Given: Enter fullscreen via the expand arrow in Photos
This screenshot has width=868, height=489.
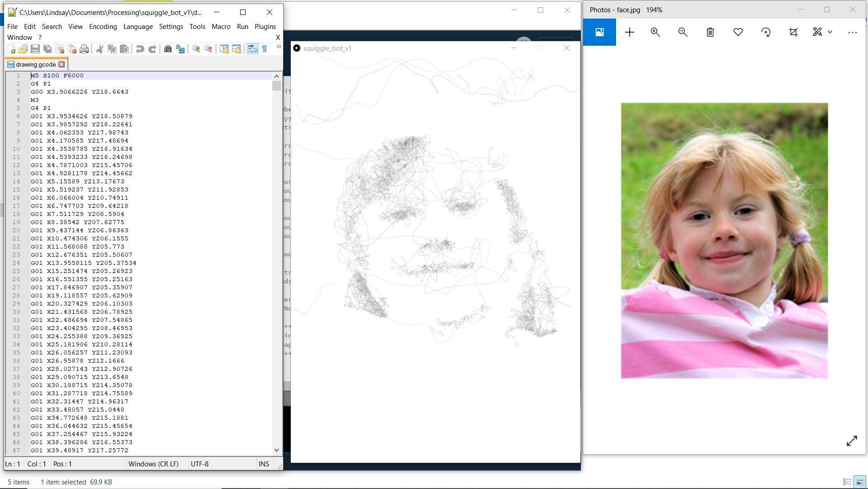Looking at the screenshot, I should pos(852,441).
